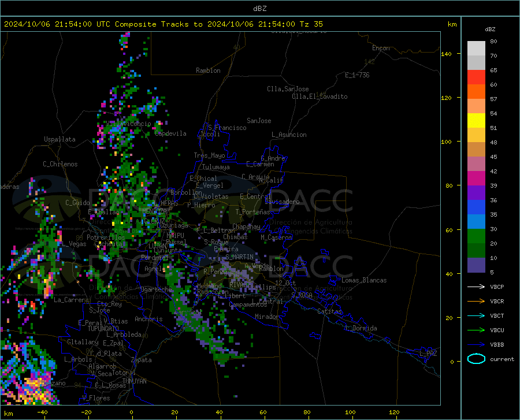Select the yellow 51 dBZ color swatch
This screenshot has width=520, height=420.
(x=476, y=120)
